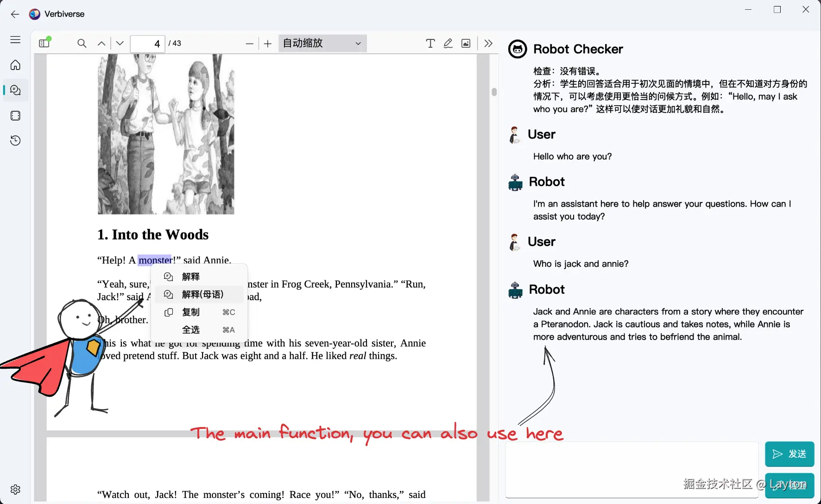The width and height of the screenshot is (821, 504).
Task: Open the document search icon
Action: 82,43
